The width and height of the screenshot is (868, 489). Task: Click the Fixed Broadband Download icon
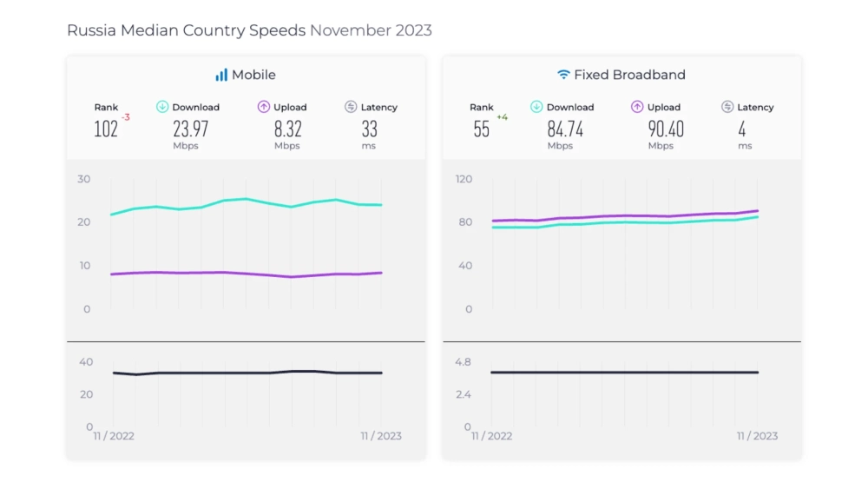coord(536,107)
